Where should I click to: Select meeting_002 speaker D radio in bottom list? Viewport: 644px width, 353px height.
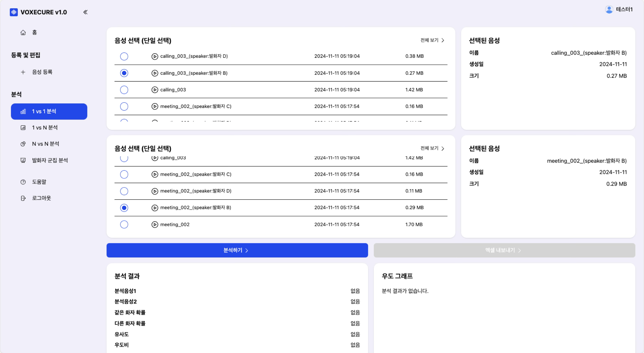tap(124, 191)
